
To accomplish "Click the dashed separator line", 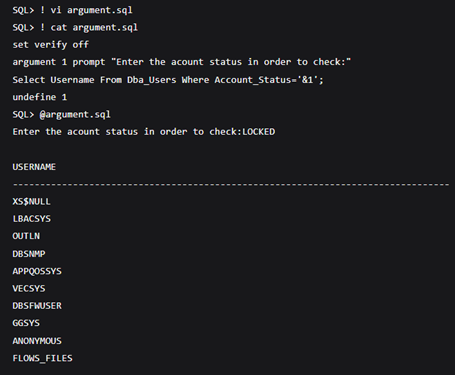I will [x=231, y=184].
